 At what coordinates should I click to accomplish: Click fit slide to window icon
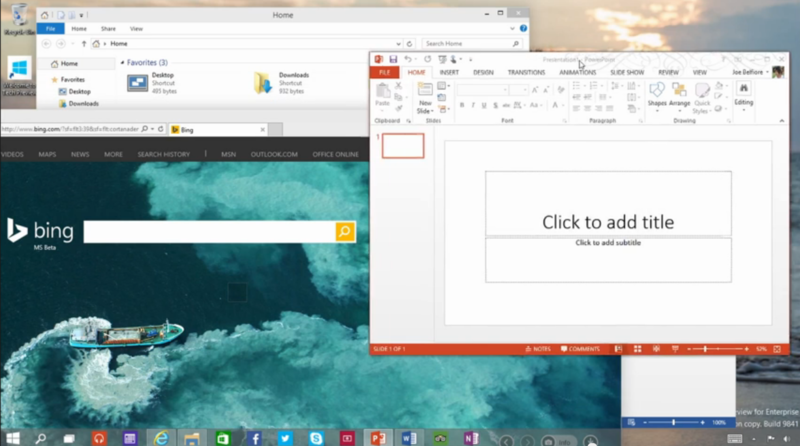(777, 349)
